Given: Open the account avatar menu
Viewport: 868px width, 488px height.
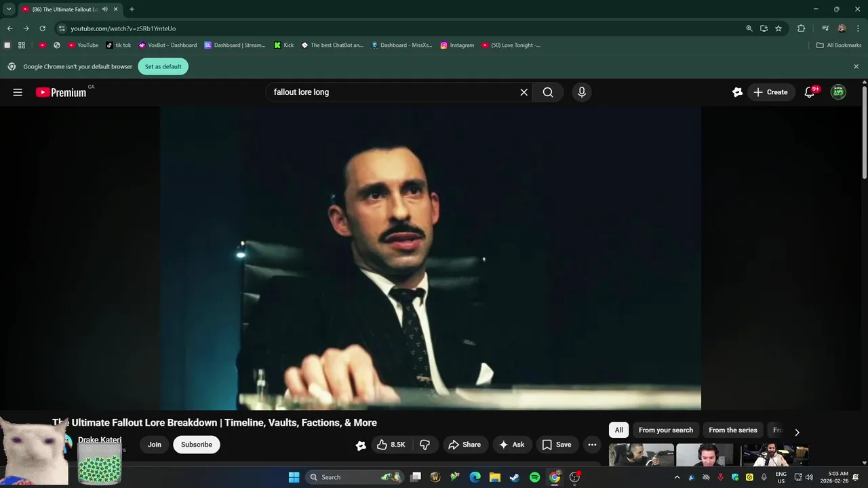Looking at the screenshot, I should pyautogui.click(x=839, y=92).
